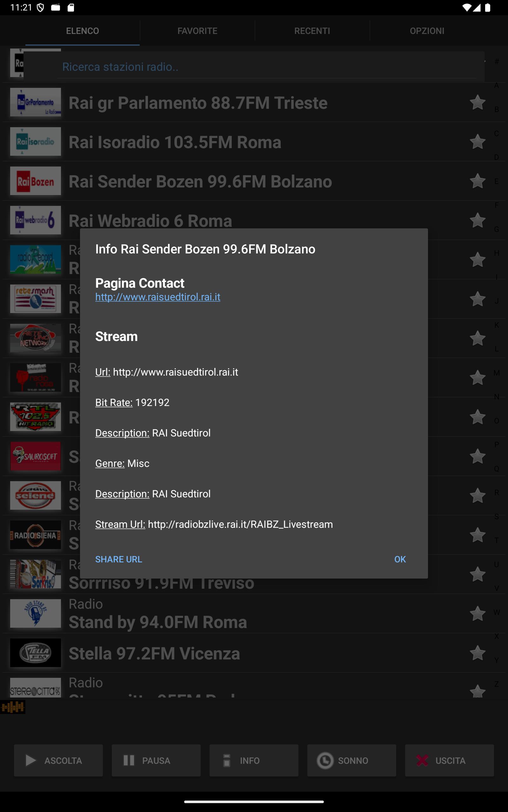The width and height of the screenshot is (508, 812).
Task: Open the SONNO sleep timer
Action: point(352,760)
